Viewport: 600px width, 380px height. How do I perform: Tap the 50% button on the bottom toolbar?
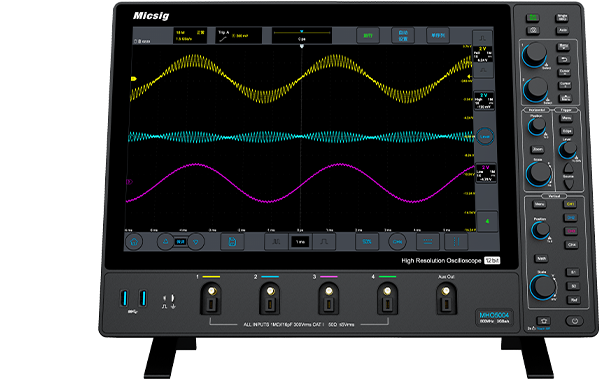click(x=367, y=242)
